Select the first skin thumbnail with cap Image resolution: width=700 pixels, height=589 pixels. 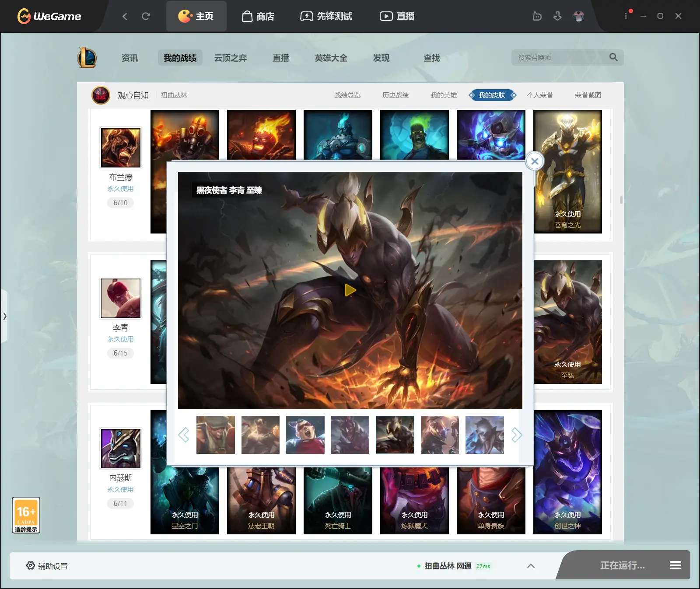tap(216, 435)
